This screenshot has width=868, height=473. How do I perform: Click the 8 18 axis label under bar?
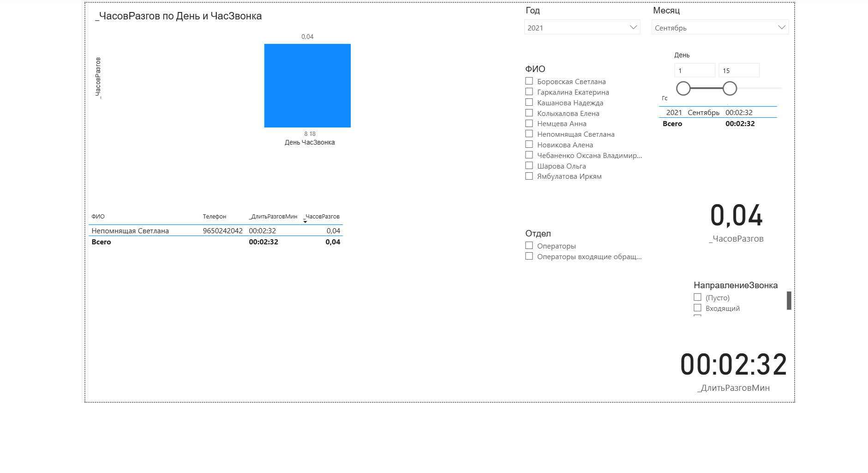pos(310,133)
